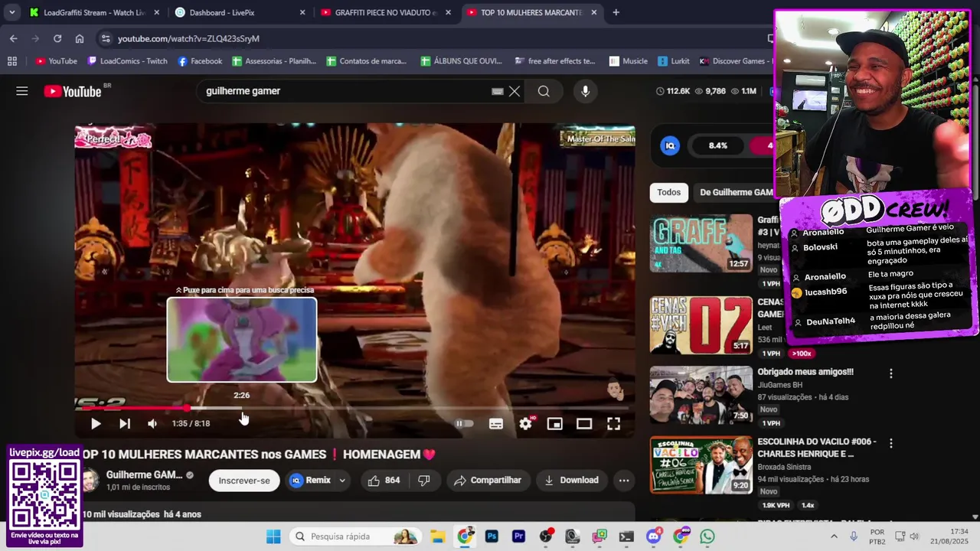Subscribe with the Inscrever-se button
The height and width of the screenshot is (551, 980).
pyautogui.click(x=244, y=481)
